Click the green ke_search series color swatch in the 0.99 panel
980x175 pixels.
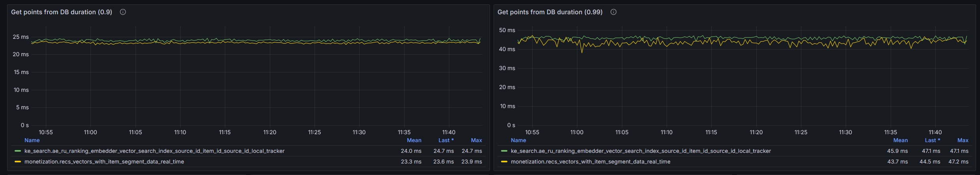(x=504, y=151)
